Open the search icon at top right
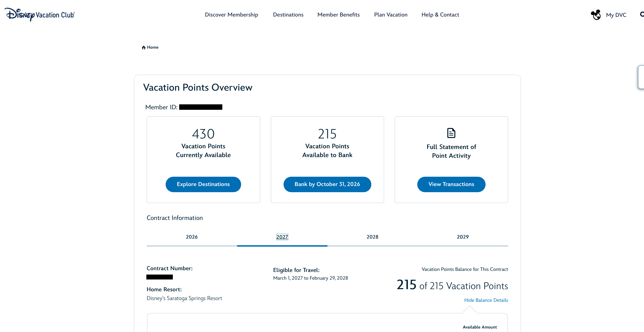Viewport: 644px width, 332px height. coord(642,14)
